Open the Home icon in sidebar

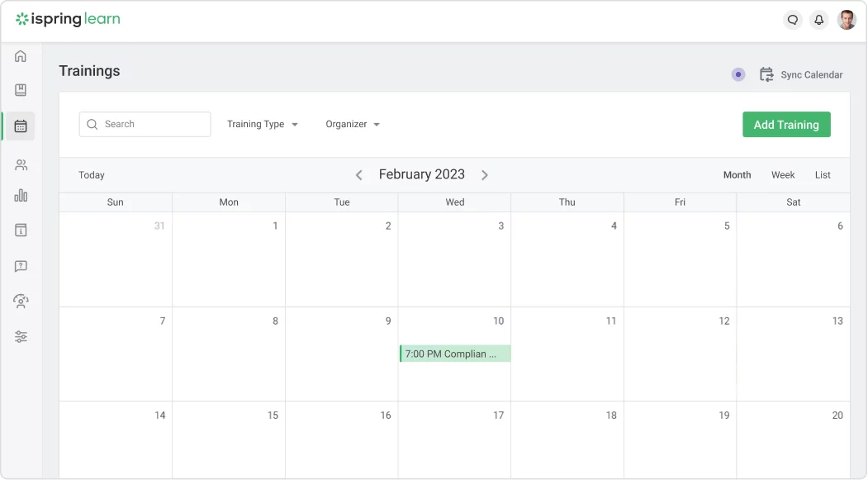pos(21,56)
